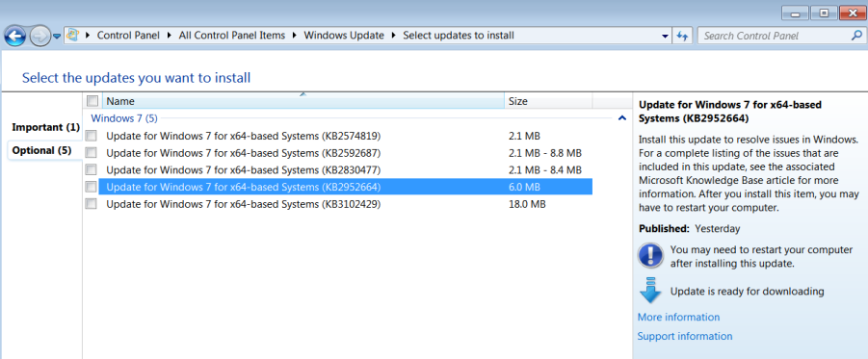The image size is (868, 359).
Task: Sort by the Size column header
Action: (548, 101)
